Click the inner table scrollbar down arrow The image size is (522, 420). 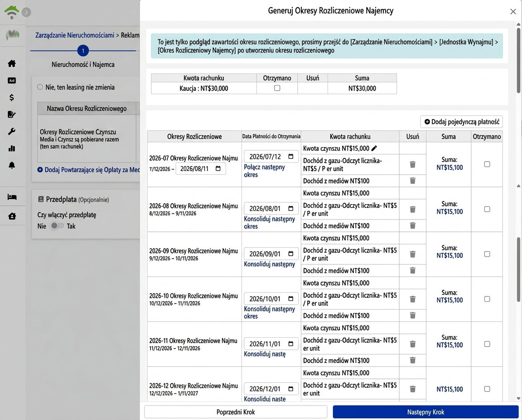pyautogui.click(x=518, y=398)
